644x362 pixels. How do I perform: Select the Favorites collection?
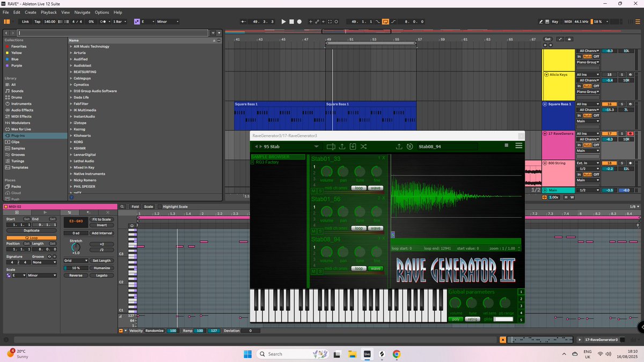(19, 46)
